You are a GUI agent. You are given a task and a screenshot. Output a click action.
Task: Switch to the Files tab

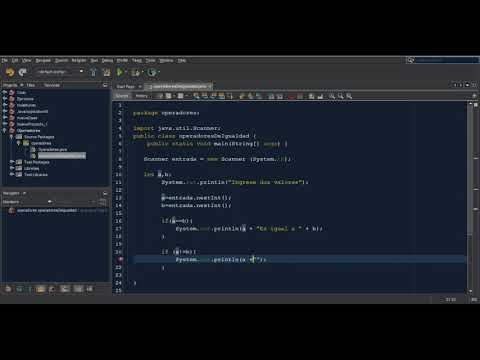pos(31,85)
